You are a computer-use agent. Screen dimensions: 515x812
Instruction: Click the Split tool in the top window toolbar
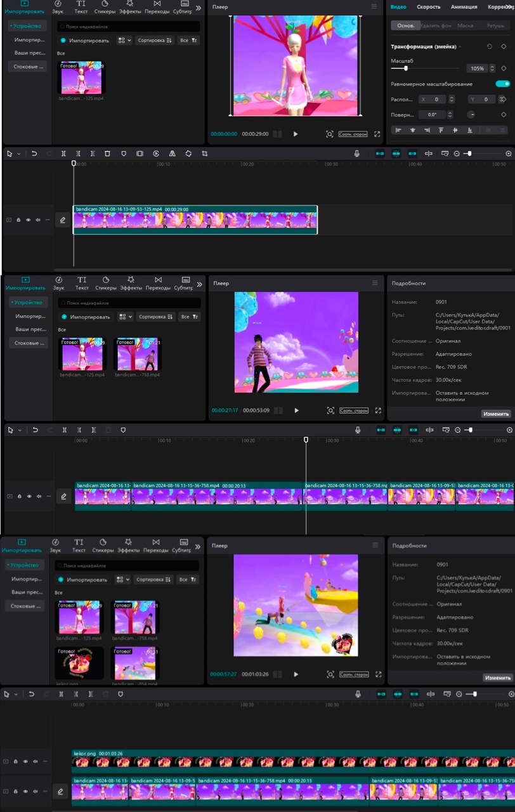pos(63,154)
